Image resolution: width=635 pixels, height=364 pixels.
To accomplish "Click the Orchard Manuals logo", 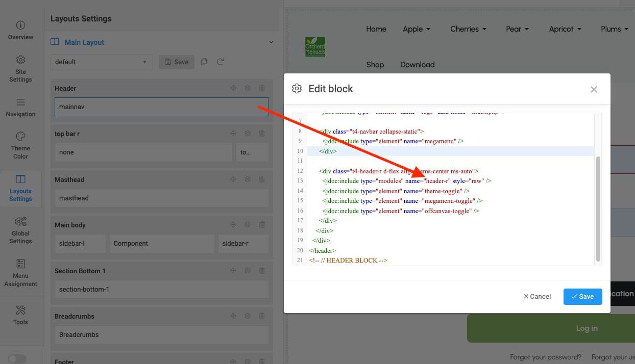I will tap(315, 47).
